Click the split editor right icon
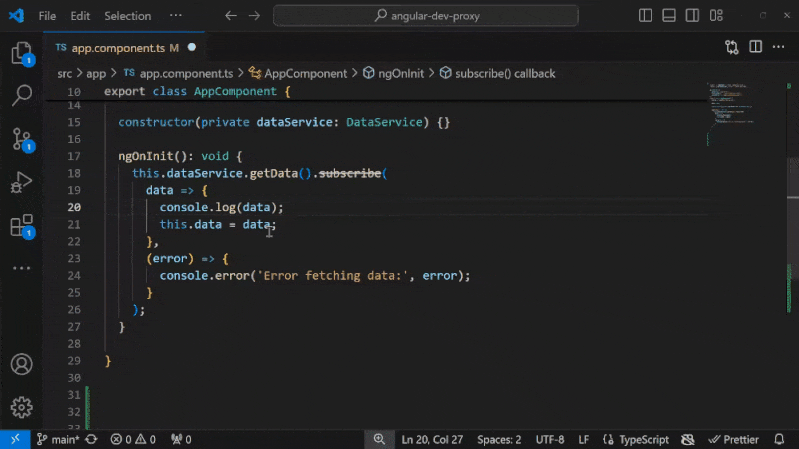This screenshot has width=799, height=449. click(757, 47)
